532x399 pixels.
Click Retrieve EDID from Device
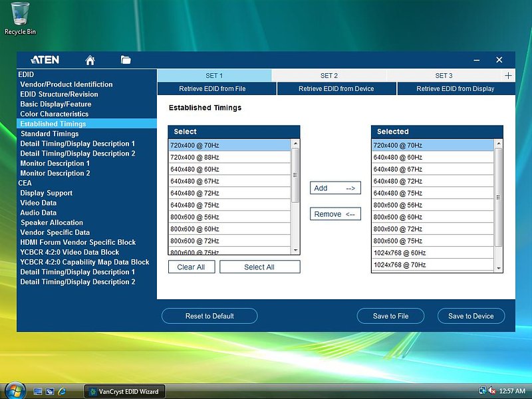tap(336, 88)
